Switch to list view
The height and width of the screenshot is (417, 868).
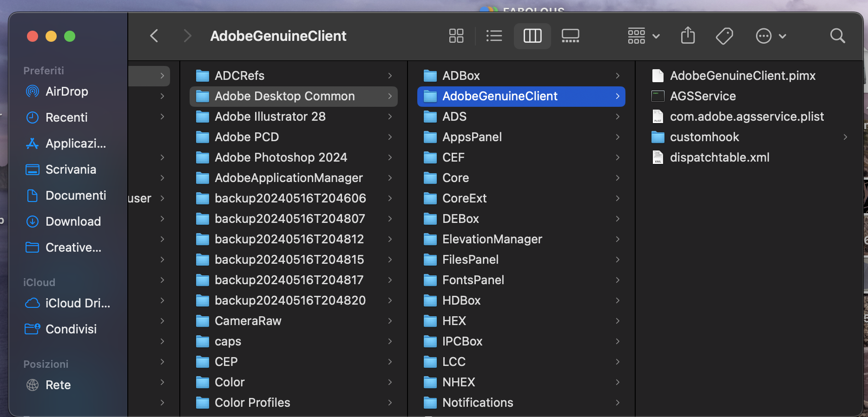(494, 36)
